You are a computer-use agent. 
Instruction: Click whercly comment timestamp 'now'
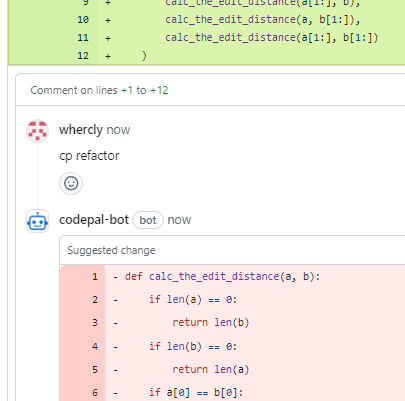[x=118, y=130]
